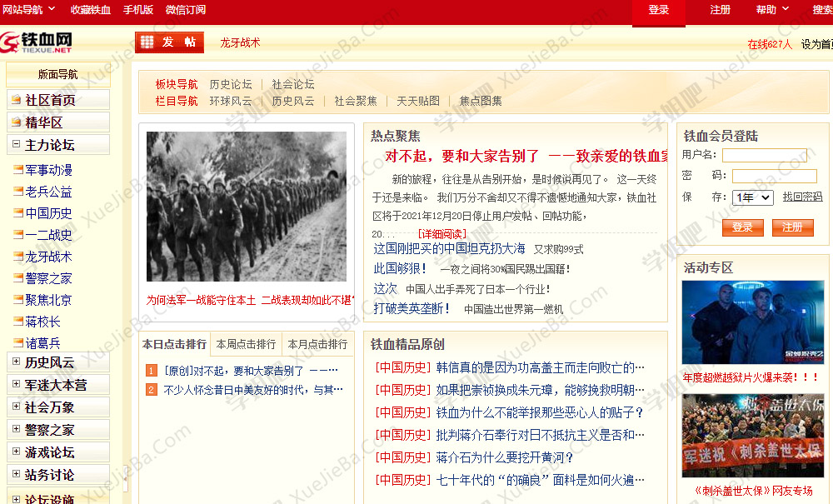Click the 龙牙战术 breadcrumb link near 发帖
833x504 pixels.
click(240, 42)
